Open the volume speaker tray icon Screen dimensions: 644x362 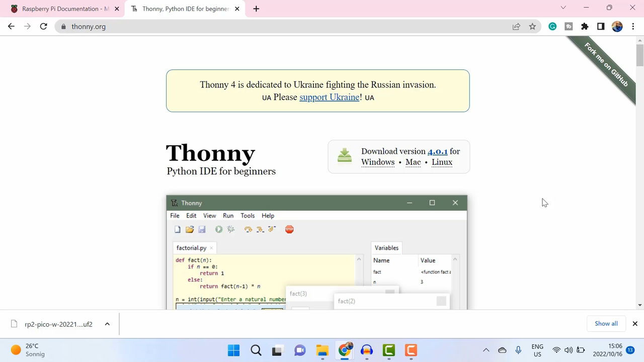coord(569,350)
